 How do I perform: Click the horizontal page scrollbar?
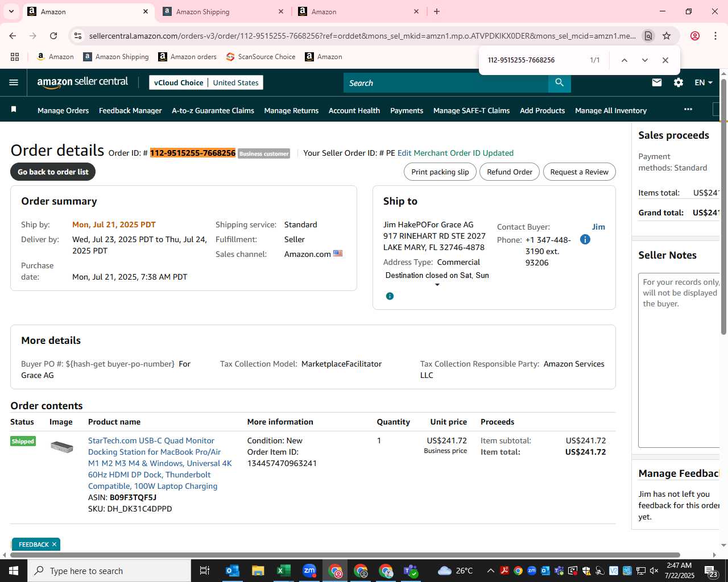pyautogui.click(x=345, y=555)
